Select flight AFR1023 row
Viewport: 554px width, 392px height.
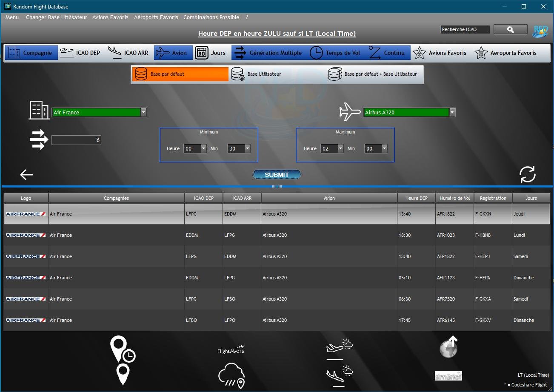(277, 235)
